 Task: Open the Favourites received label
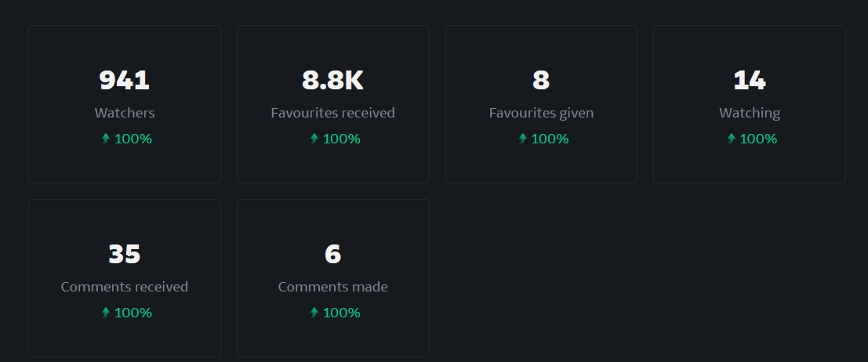pos(332,113)
